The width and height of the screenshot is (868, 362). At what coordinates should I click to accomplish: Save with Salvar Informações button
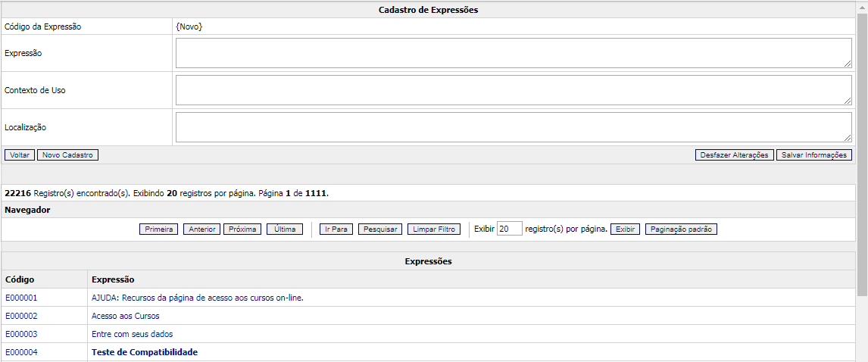point(814,154)
